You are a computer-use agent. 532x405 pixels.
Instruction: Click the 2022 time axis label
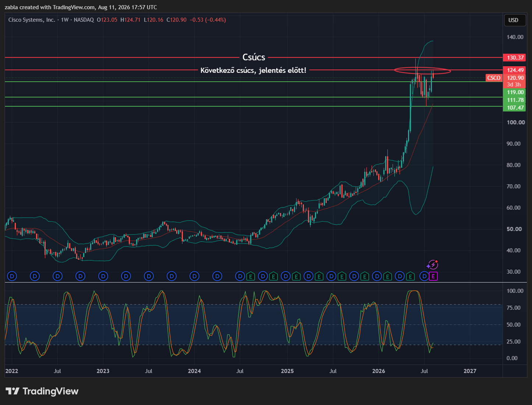click(x=12, y=371)
